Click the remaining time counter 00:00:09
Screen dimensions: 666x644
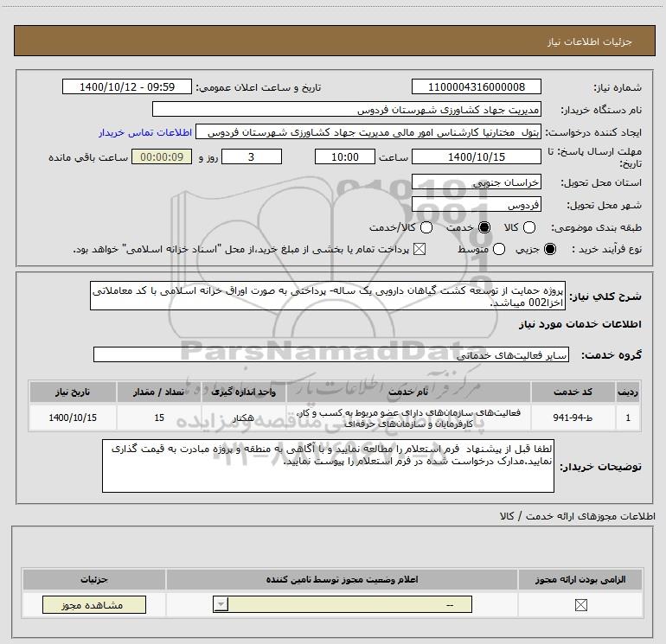pos(162,156)
